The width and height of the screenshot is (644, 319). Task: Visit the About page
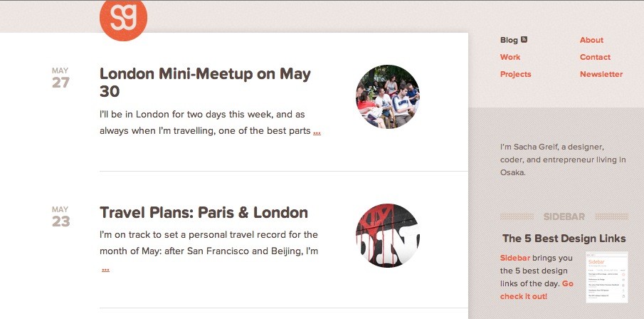pos(591,41)
